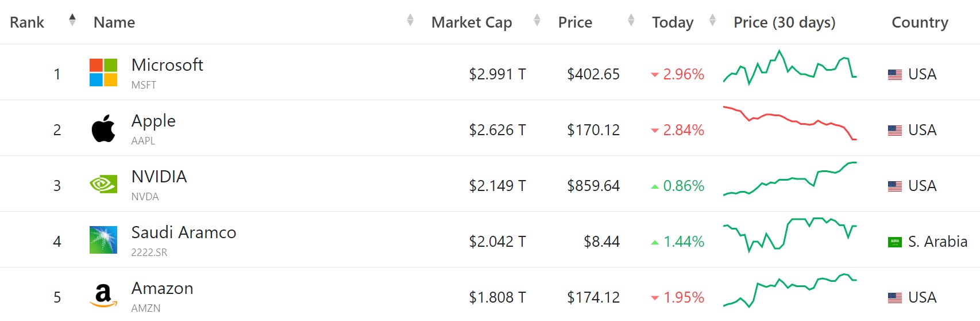Viewport: 980px width, 321px height.
Task: Toggle sort arrows next to Rank
Action: tap(72, 20)
